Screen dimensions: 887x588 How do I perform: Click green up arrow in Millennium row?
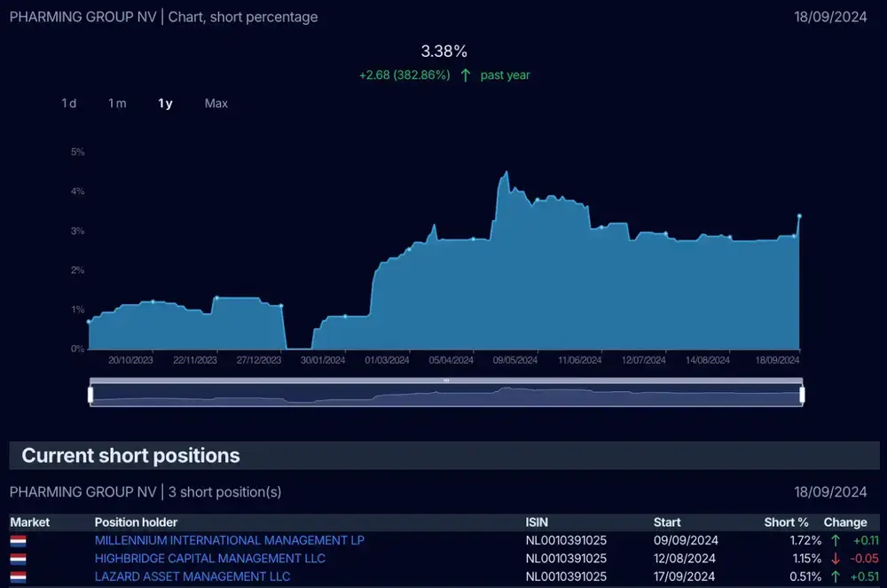(836, 540)
